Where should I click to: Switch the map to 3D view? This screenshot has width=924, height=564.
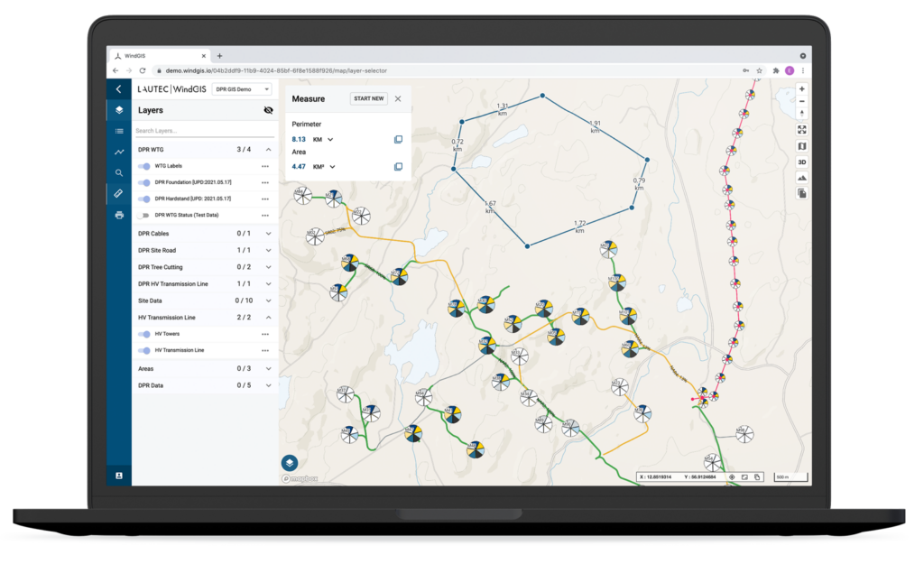[x=801, y=162]
